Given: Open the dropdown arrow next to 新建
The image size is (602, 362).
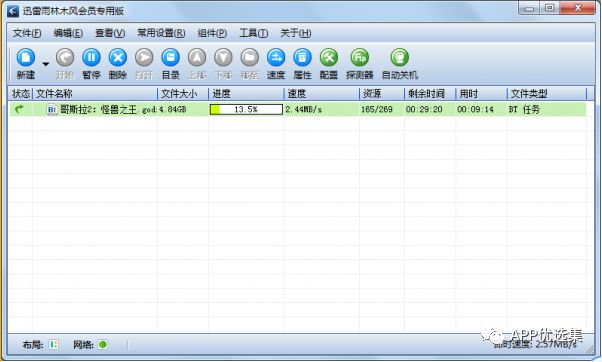Looking at the screenshot, I should pos(46,64).
